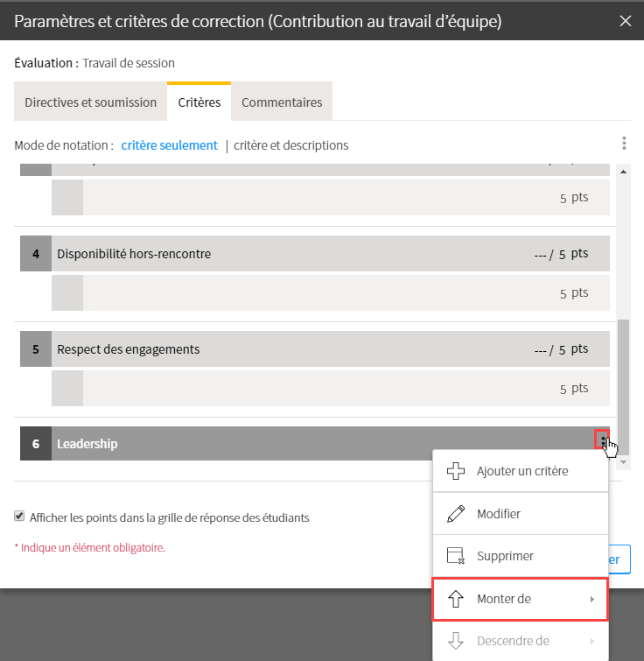Close the Paramètres et critères dialog
Viewport: 644px width, 661px height.
pyautogui.click(x=626, y=21)
